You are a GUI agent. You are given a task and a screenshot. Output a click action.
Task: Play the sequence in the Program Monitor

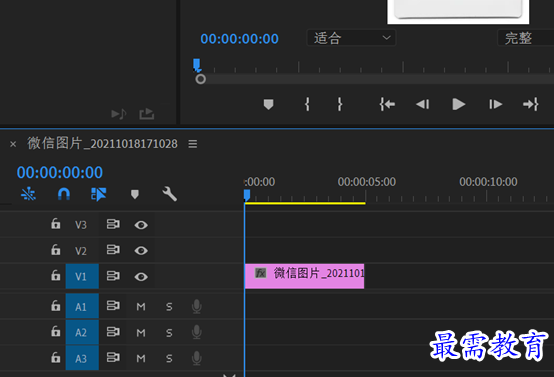(459, 104)
